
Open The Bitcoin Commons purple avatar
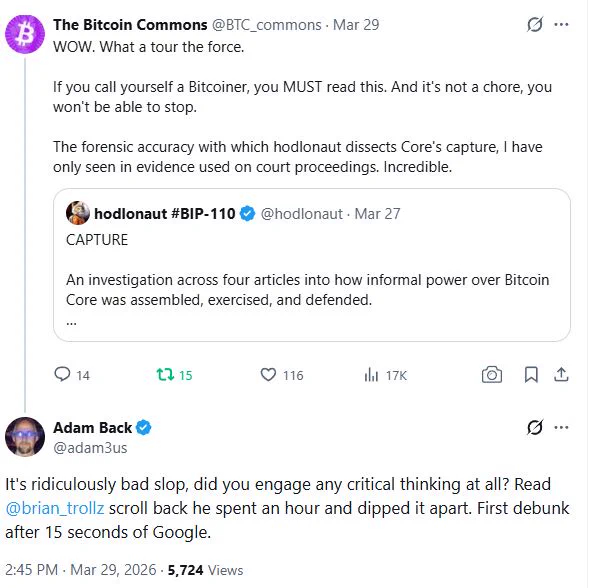pos(25,34)
